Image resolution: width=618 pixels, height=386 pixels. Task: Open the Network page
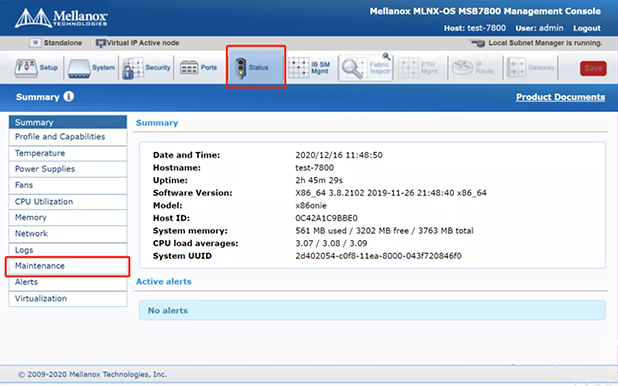point(68,234)
